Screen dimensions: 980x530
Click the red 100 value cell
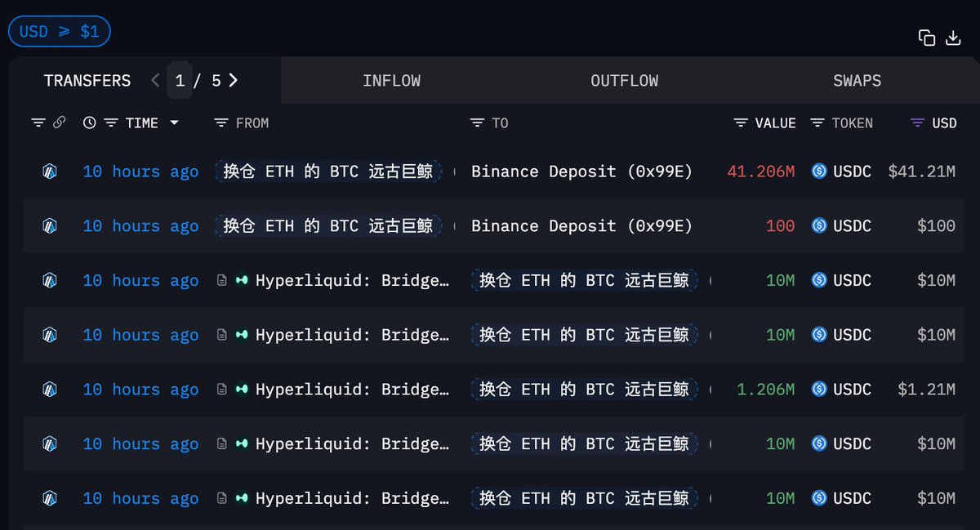(x=780, y=225)
